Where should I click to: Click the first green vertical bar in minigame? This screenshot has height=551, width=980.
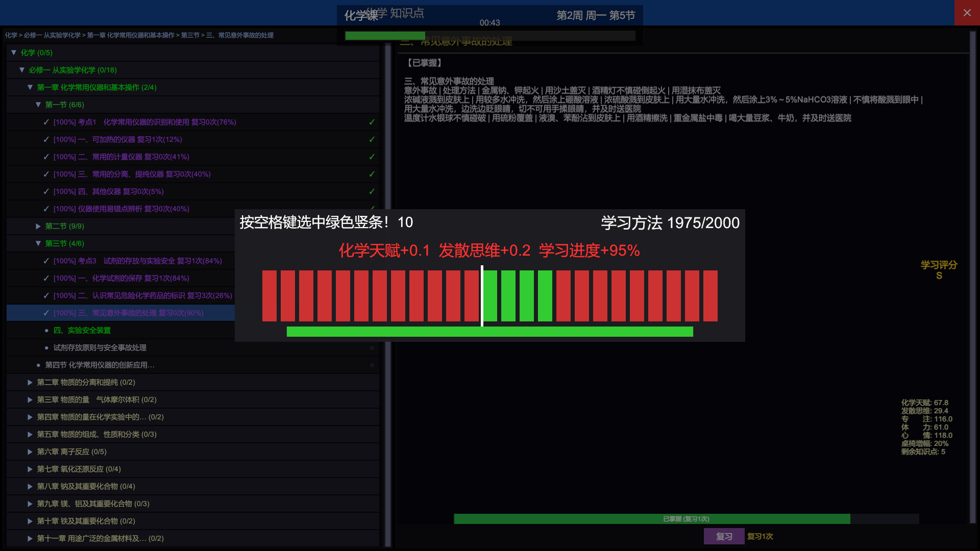490,296
